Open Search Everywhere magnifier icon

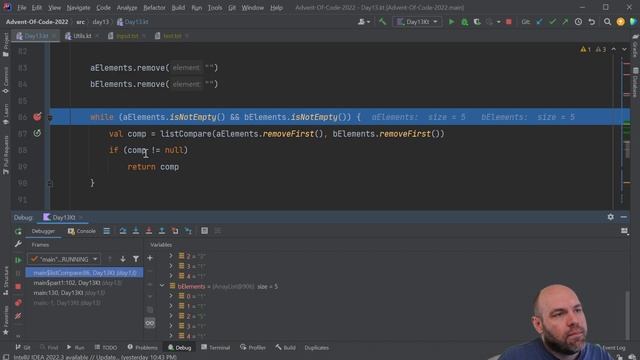coord(607,22)
